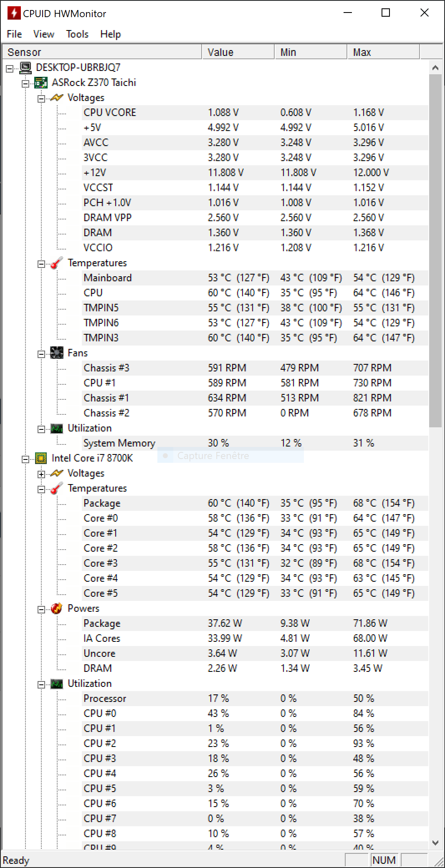Click the flame icon beside Powers
445x868 pixels.
(57, 608)
